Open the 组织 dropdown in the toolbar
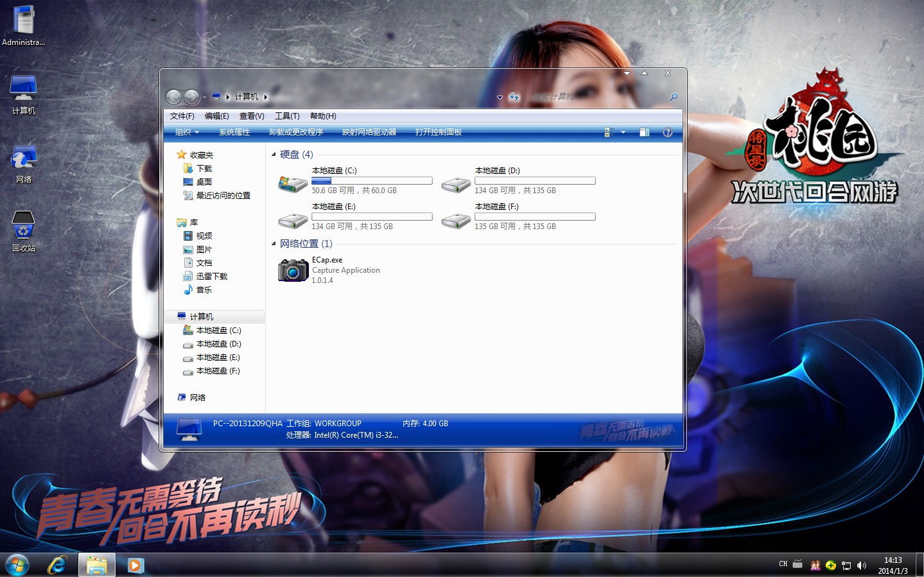Viewport: 924px width, 577px height. [x=187, y=132]
